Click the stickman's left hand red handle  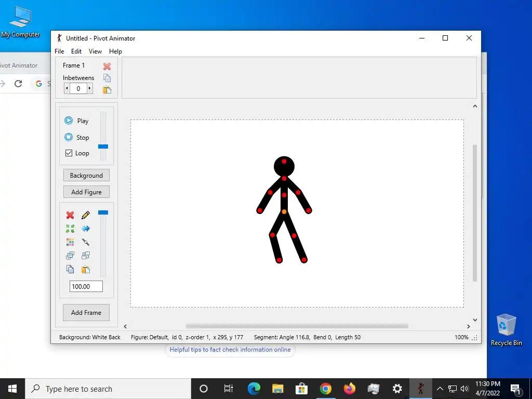(x=308, y=210)
